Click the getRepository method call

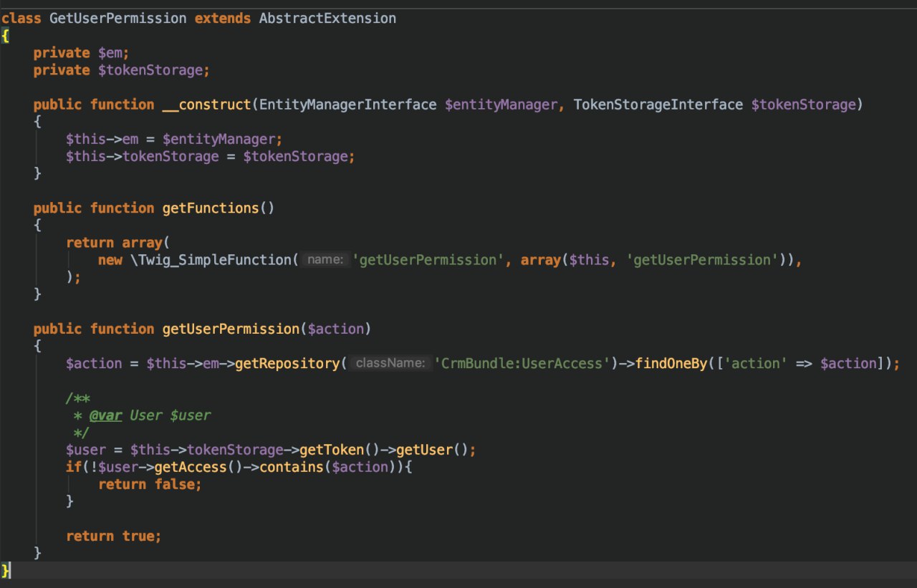coord(287,363)
